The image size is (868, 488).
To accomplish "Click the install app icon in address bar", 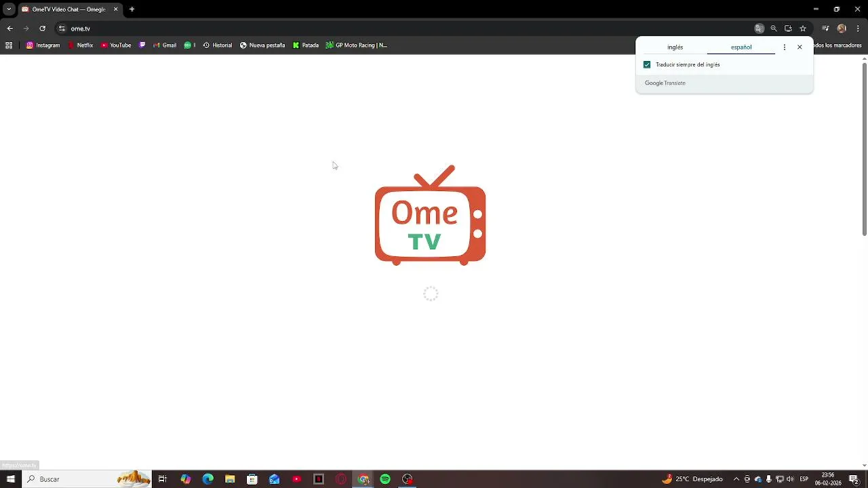I will pos(788,28).
